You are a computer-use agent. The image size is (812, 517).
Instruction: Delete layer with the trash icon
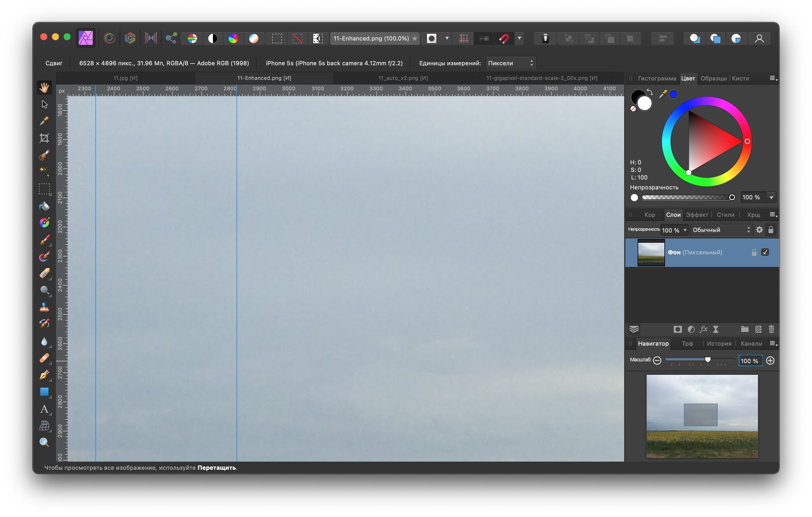click(x=771, y=329)
